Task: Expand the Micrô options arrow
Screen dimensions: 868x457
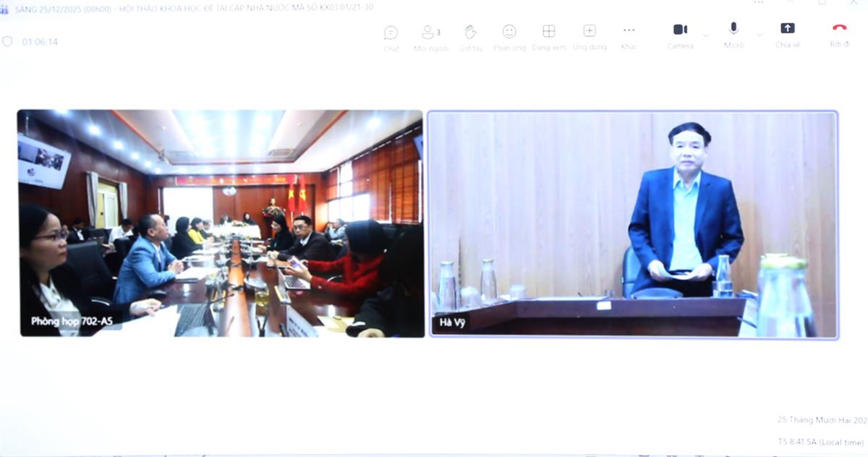Action: tap(759, 35)
